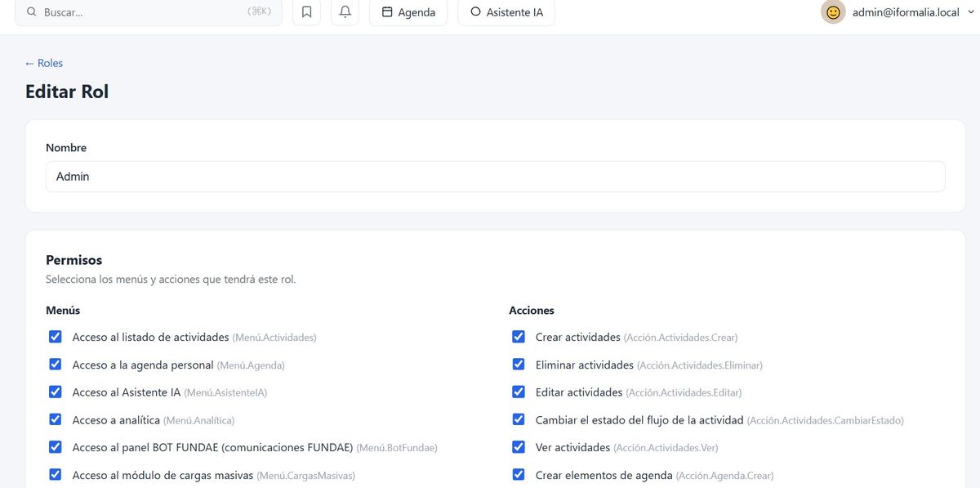Toggle Crear elementos de agenda checkbox
Screen dimensions: 980x488
click(519, 475)
